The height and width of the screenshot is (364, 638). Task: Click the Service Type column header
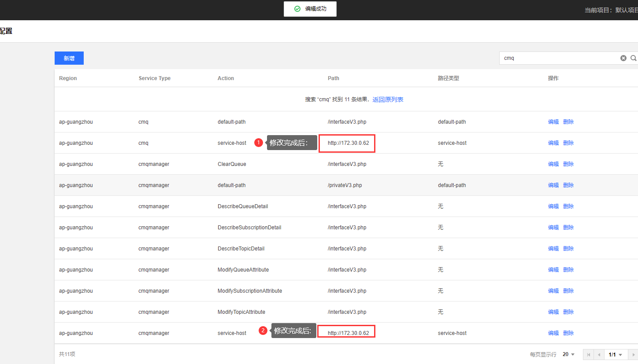(155, 78)
